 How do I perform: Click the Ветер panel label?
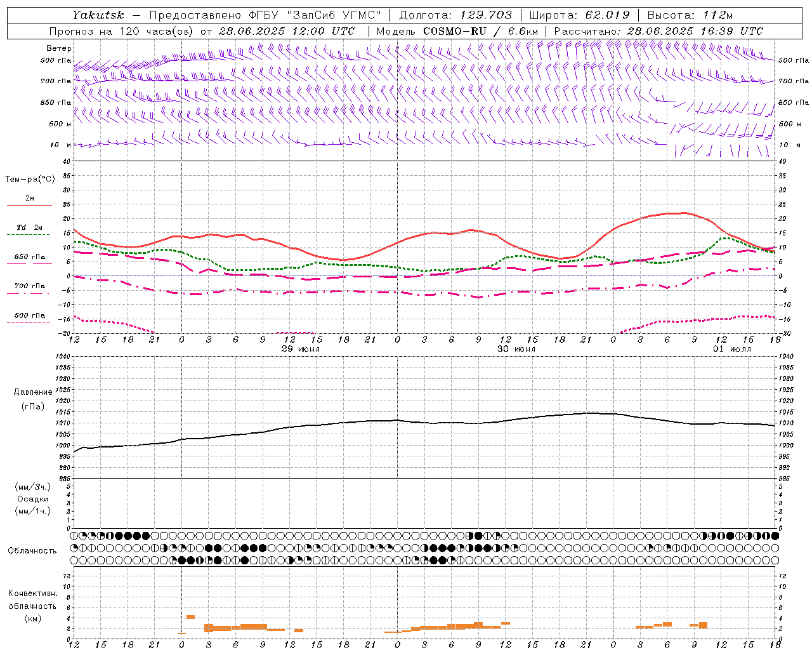[x=59, y=48]
